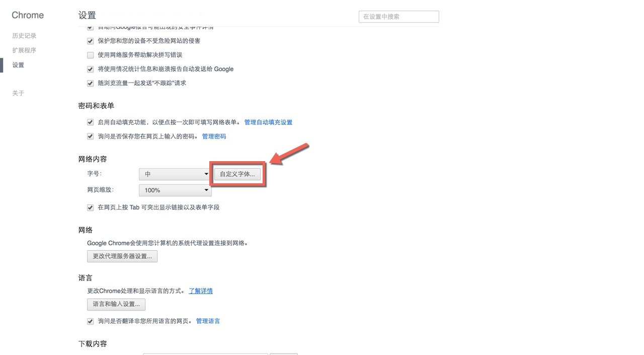Toggle 询问是否保存密码 checkbox

click(91, 136)
